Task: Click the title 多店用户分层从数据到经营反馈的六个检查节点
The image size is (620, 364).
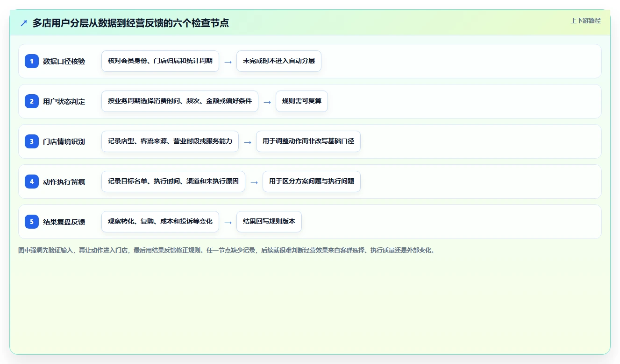Action: (131, 23)
